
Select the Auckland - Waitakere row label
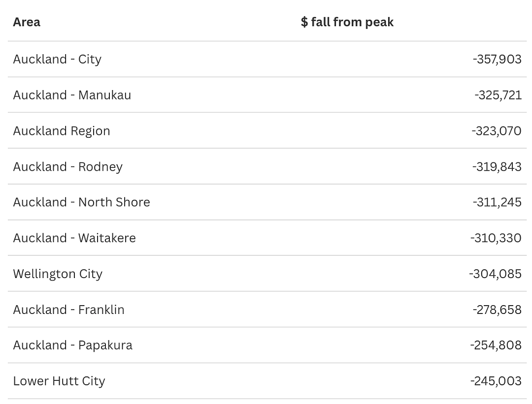(74, 238)
